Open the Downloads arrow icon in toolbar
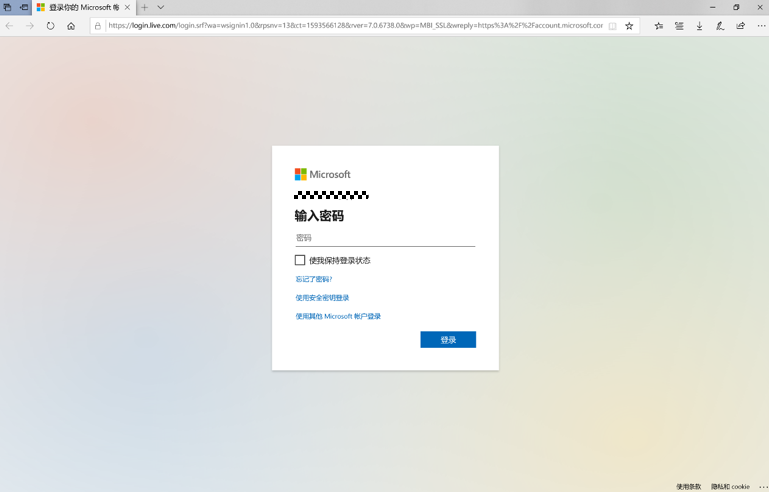Screen dimensions: 769x492 click(x=699, y=26)
